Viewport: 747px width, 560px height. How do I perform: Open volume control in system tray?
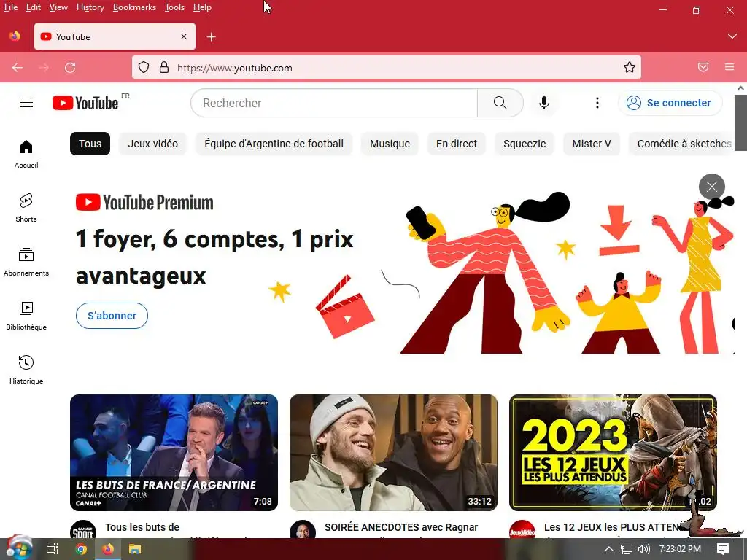[x=643, y=549]
